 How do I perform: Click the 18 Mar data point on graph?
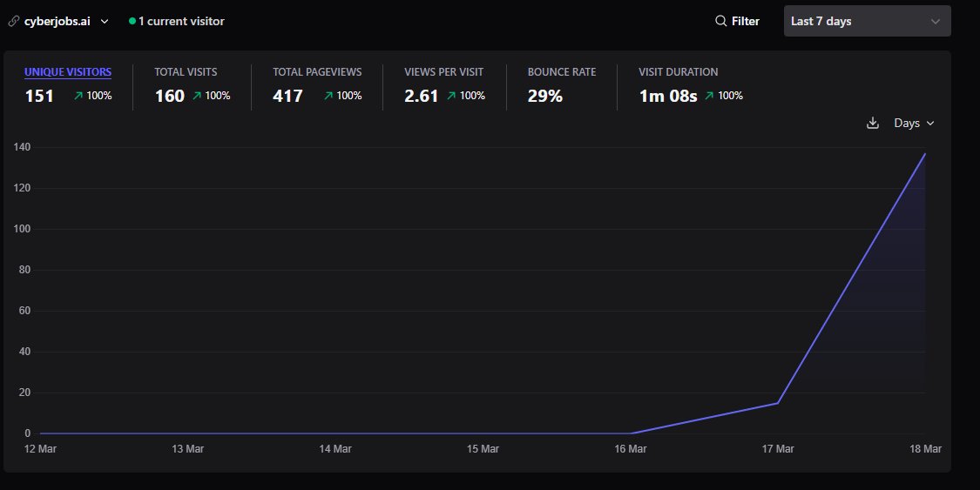coord(925,153)
